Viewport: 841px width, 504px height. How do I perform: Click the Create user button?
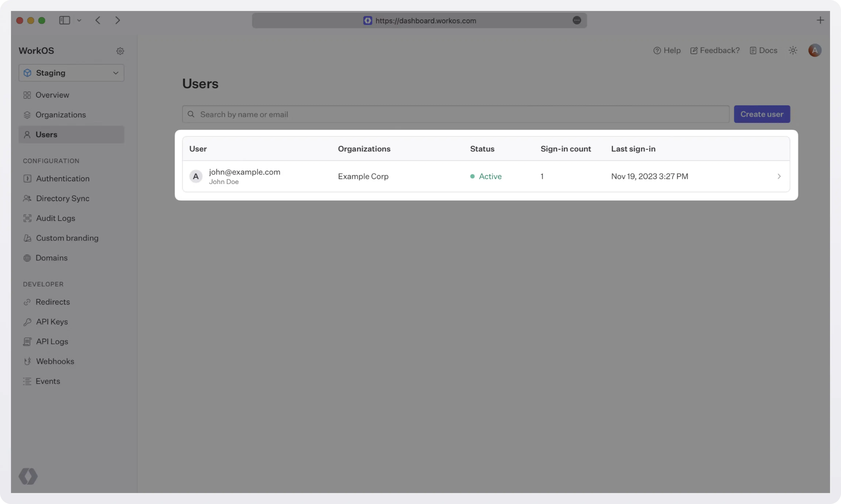[x=762, y=114]
